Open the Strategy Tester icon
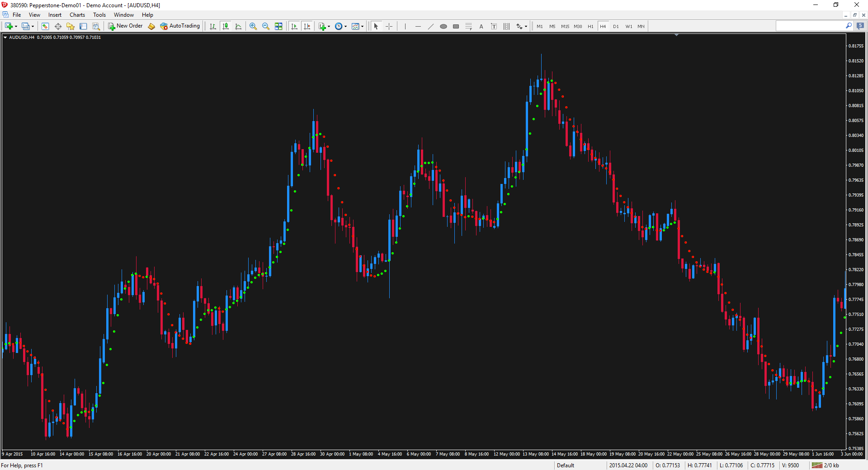The height and width of the screenshot is (470, 868). coord(96,26)
